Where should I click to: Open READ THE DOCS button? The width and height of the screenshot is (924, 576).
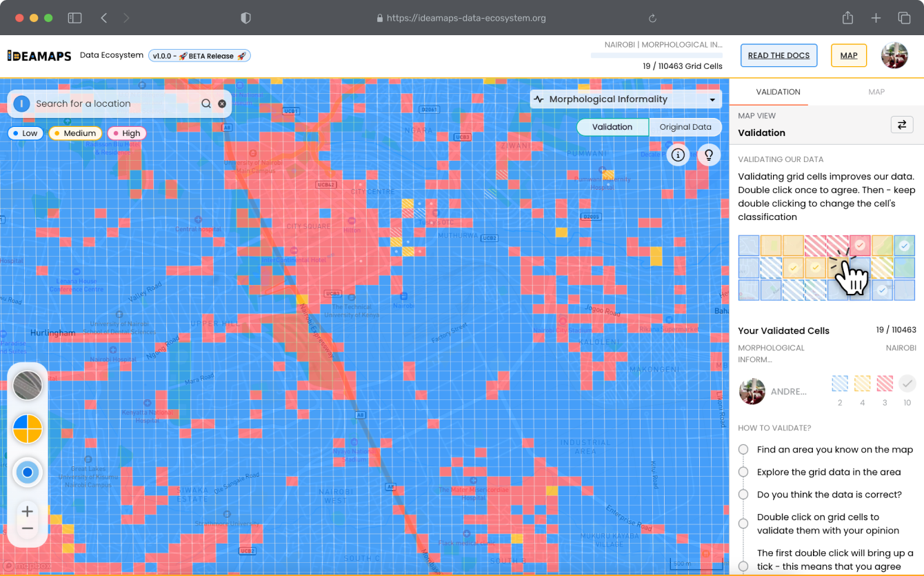(779, 56)
